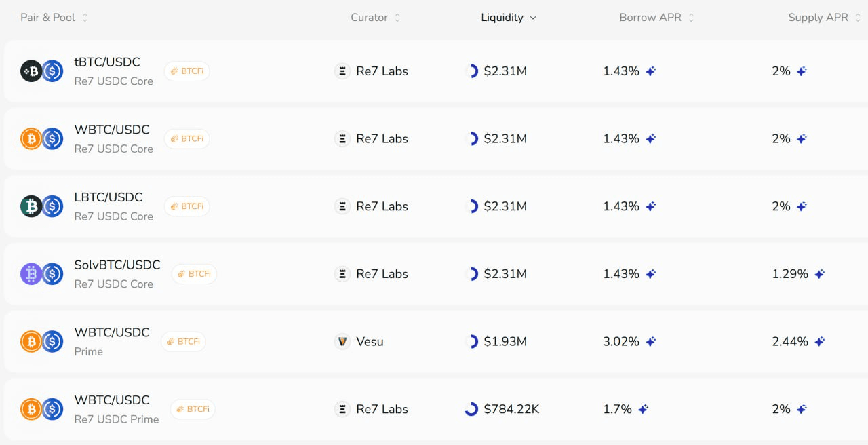Click the LBTC/USDC pair token icon
Screen dimensions: 868x445
pos(32,206)
